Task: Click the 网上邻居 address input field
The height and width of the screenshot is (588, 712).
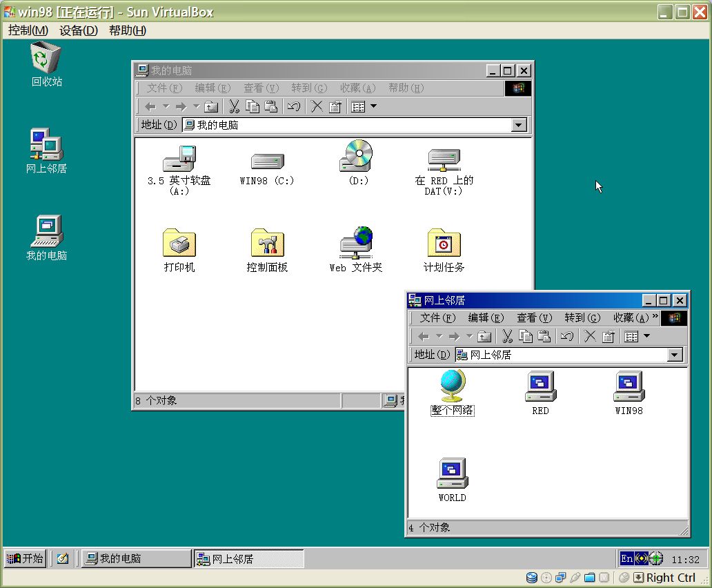Action: click(566, 355)
